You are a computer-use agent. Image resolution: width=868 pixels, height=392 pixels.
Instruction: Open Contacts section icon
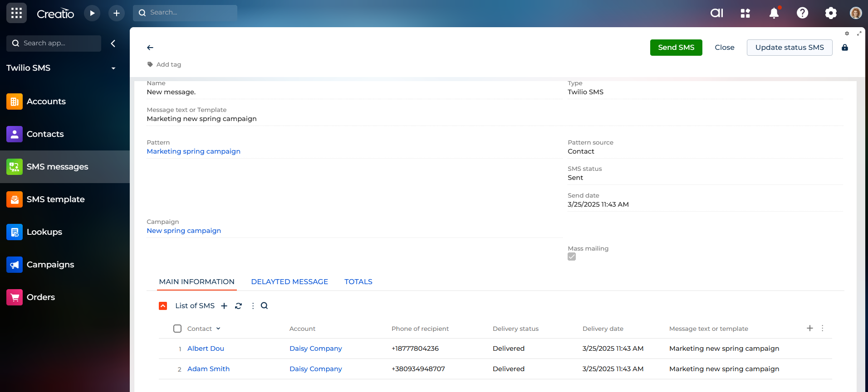pos(15,134)
